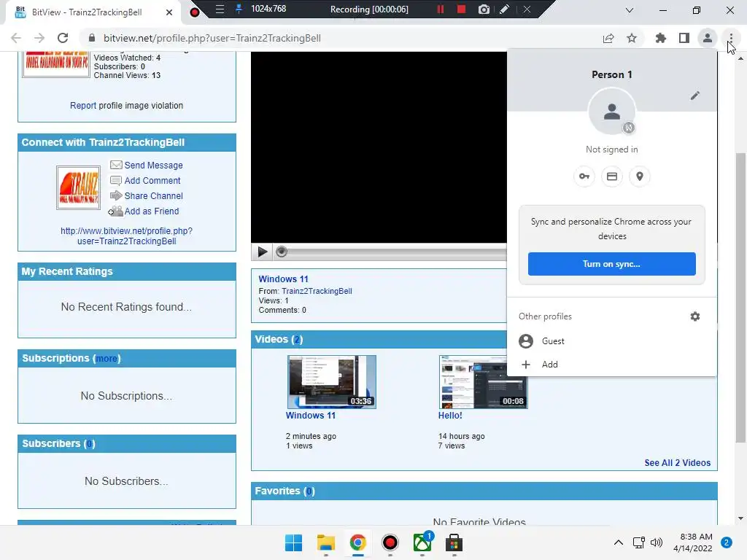Viewport: 747px width, 560px height.
Task: Click the site lock icon
Action: (92, 38)
